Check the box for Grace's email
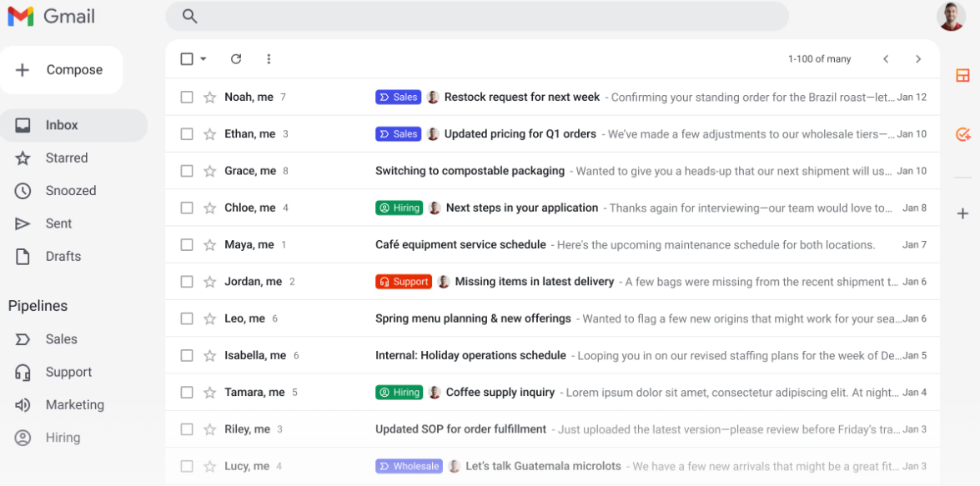 [x=187, y=171]
